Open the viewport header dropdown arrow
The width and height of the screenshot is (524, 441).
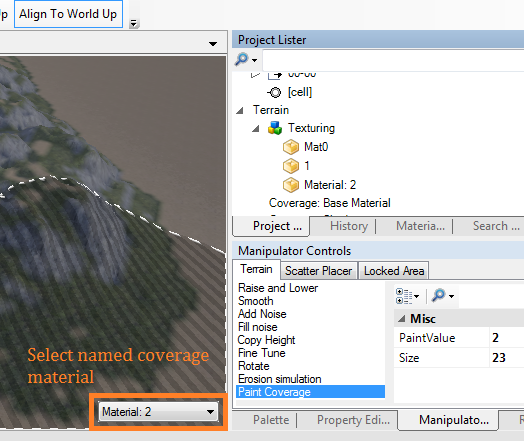click(213, 44)
